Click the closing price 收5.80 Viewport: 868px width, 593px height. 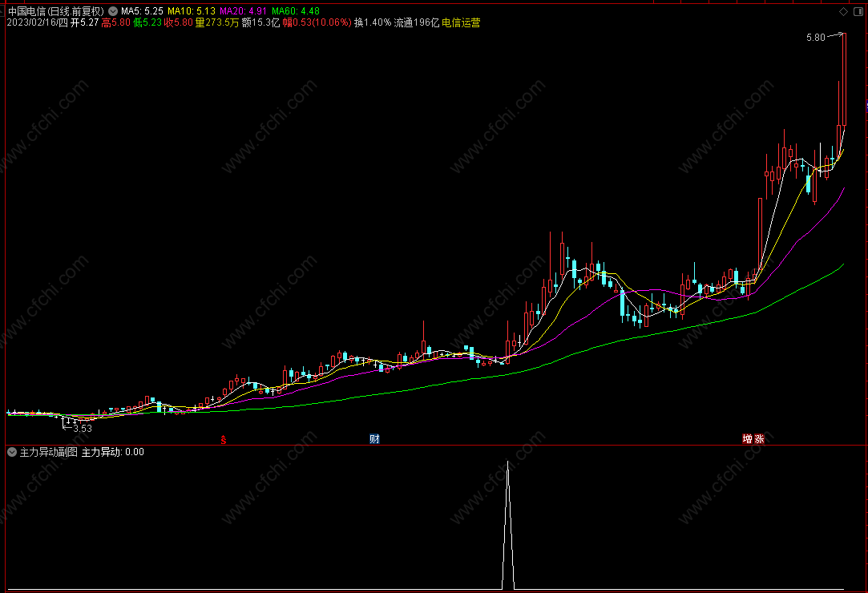click(x=179, y=22)
